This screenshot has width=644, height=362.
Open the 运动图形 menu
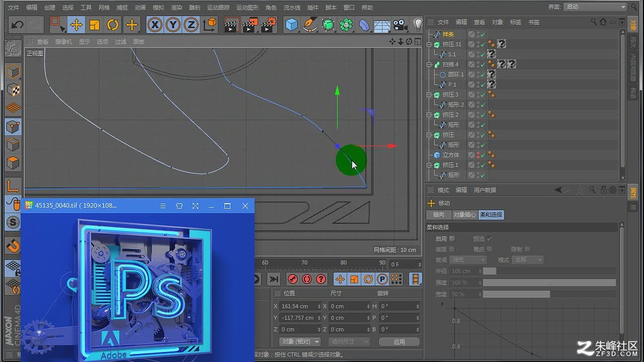click(248, 8)
